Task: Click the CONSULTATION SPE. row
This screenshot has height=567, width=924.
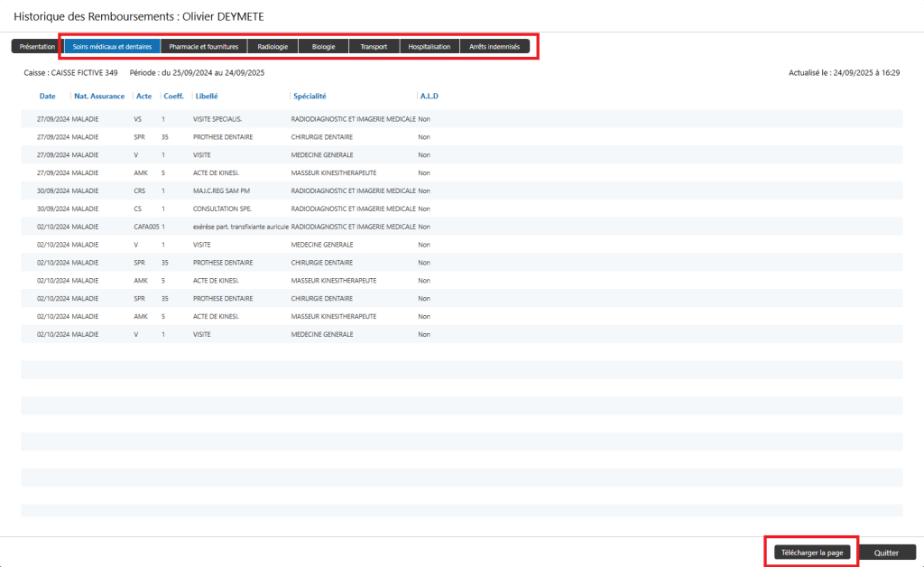Action: pos(220,209)
